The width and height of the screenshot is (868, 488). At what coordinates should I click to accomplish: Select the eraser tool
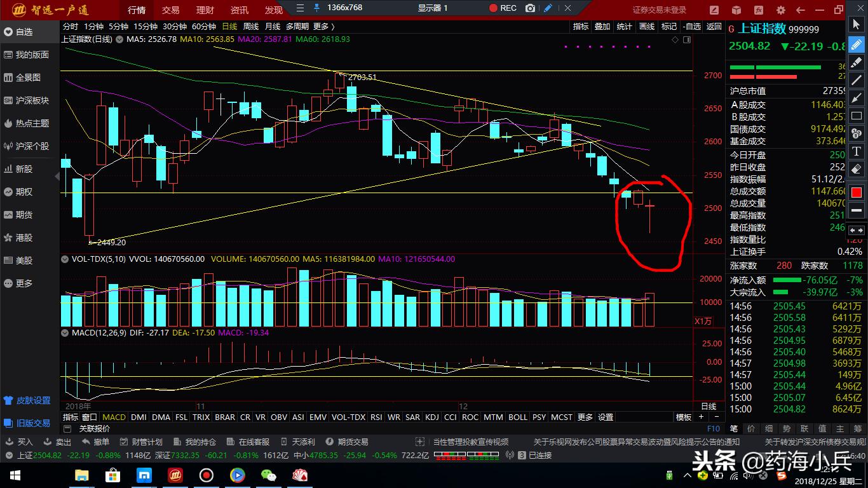point(856,169)
